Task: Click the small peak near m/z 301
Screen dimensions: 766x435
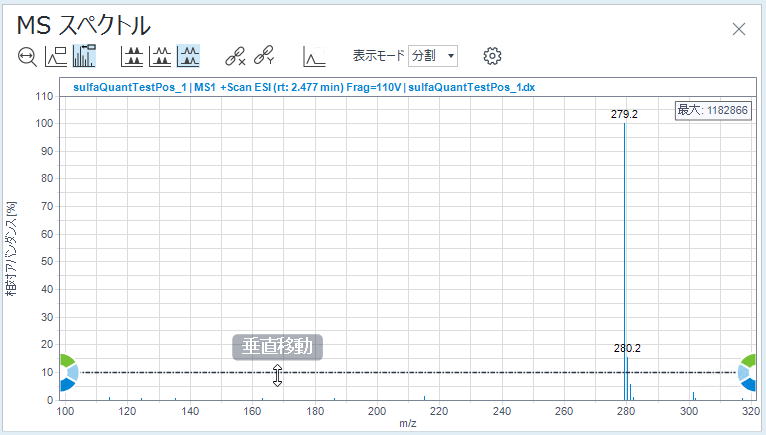Action: pos(693,396)
